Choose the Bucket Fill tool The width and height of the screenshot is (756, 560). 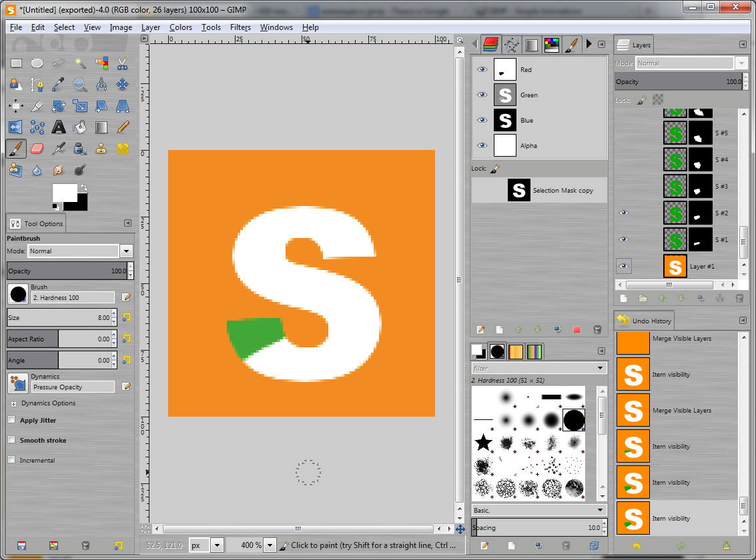pos(80,127)
